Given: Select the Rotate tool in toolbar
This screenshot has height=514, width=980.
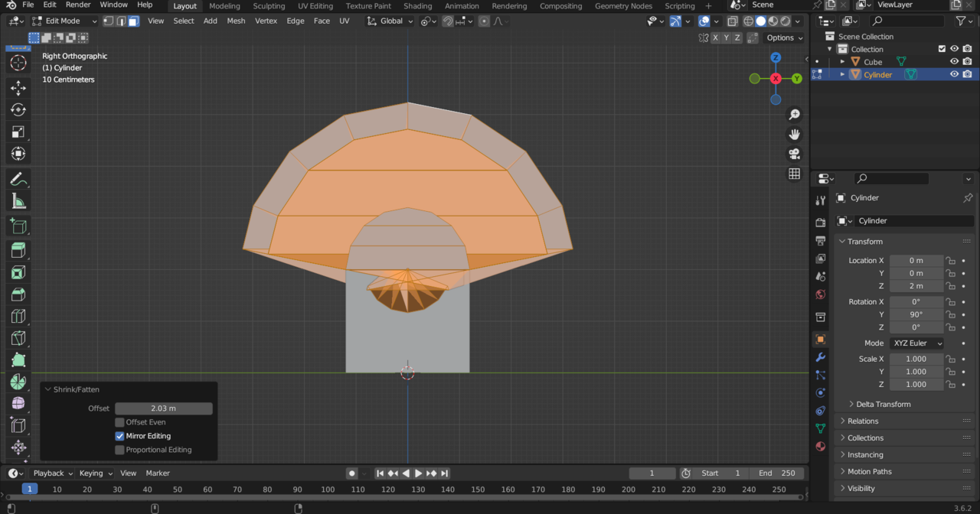Looking at the screenshot, I should tap(18, 110).
